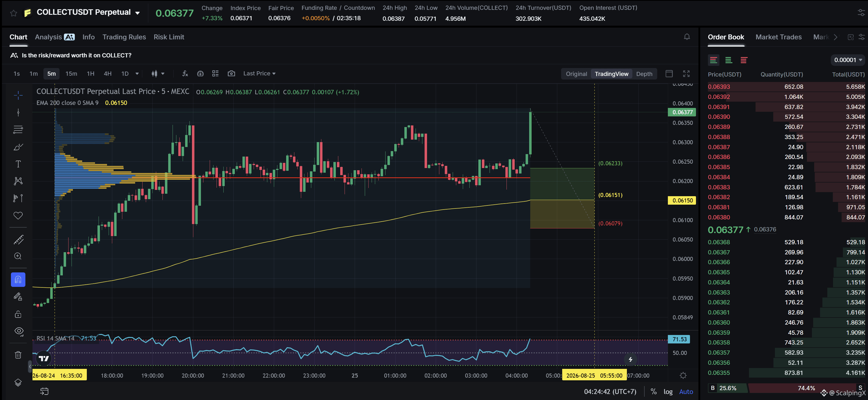This screenshot has height=400, width=868.
Task: Click the chart gauge icon next to indicators
Action: 200,73
